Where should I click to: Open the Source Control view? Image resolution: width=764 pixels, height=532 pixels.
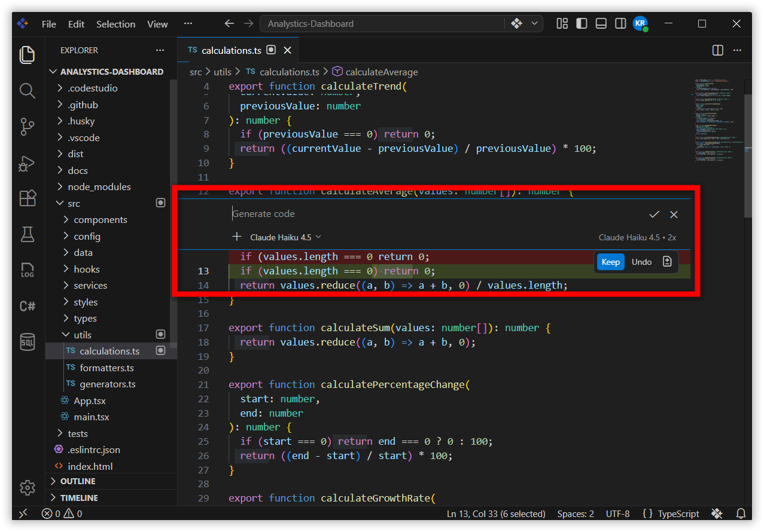click(x=28, y=127)
